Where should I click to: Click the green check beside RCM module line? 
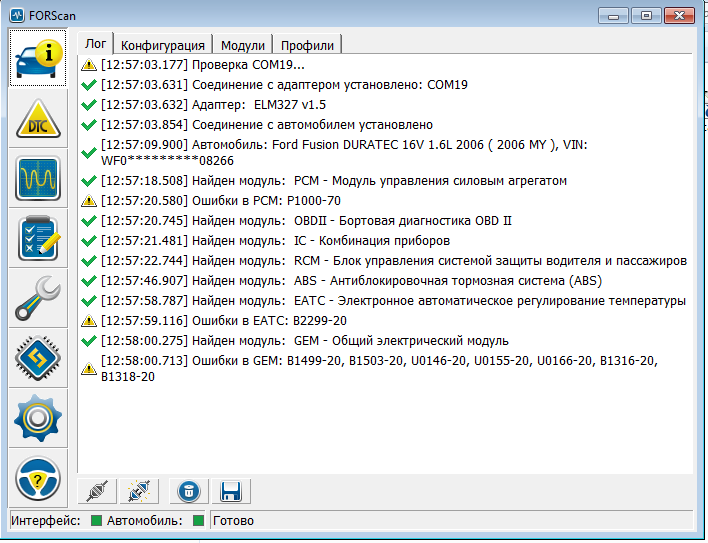pos(89,260)
